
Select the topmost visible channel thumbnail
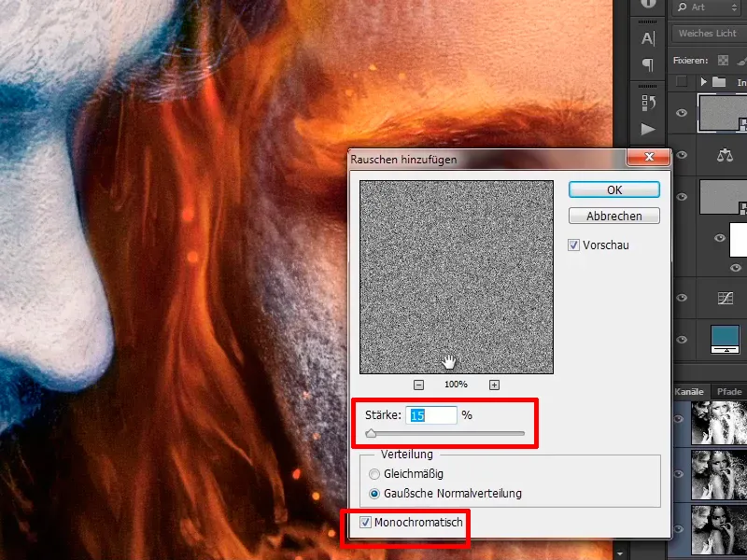(x=719, y=423)
